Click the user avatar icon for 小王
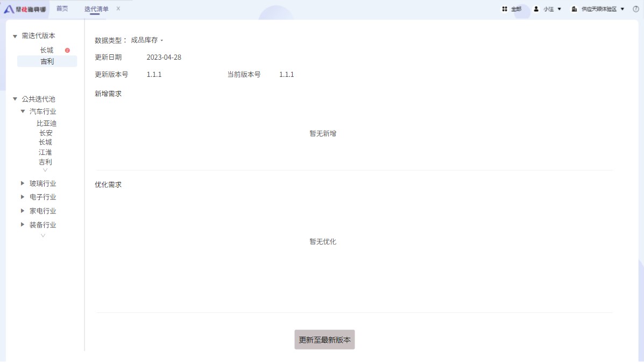 click(x=536, y=9)
